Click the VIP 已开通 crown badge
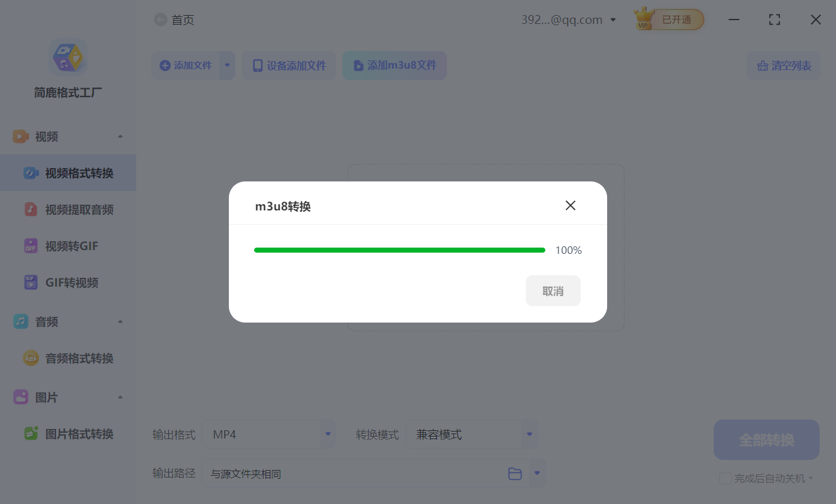This screenshot has height=504, width=836. [668, 19]
